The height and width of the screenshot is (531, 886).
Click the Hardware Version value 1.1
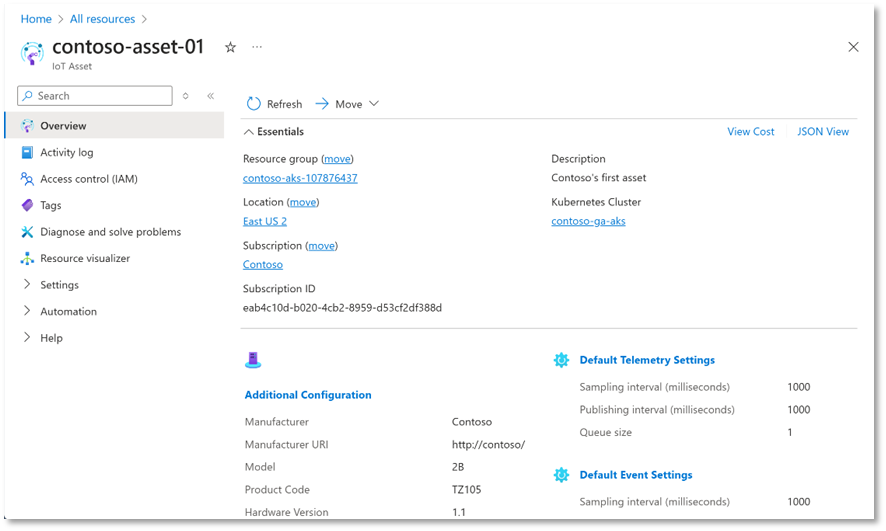458,512
